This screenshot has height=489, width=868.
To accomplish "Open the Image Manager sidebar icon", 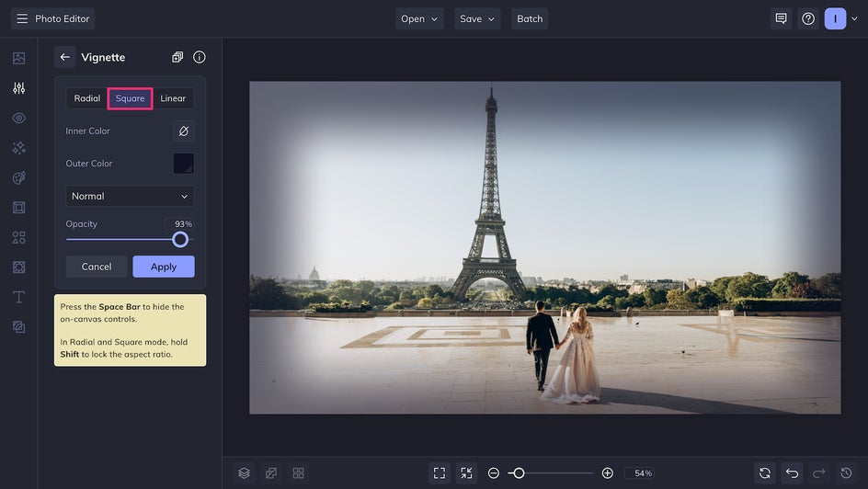I will 18,58.
